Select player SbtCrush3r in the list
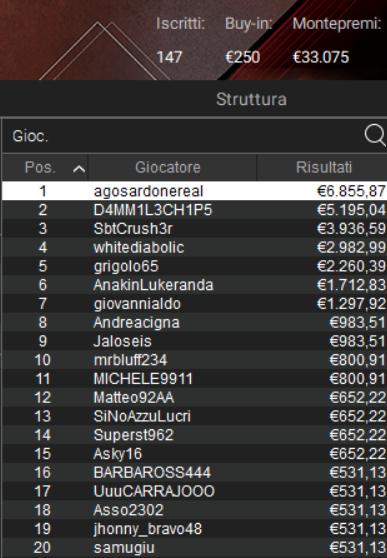Viewport: 387px width, 558px height. (194, 228)
